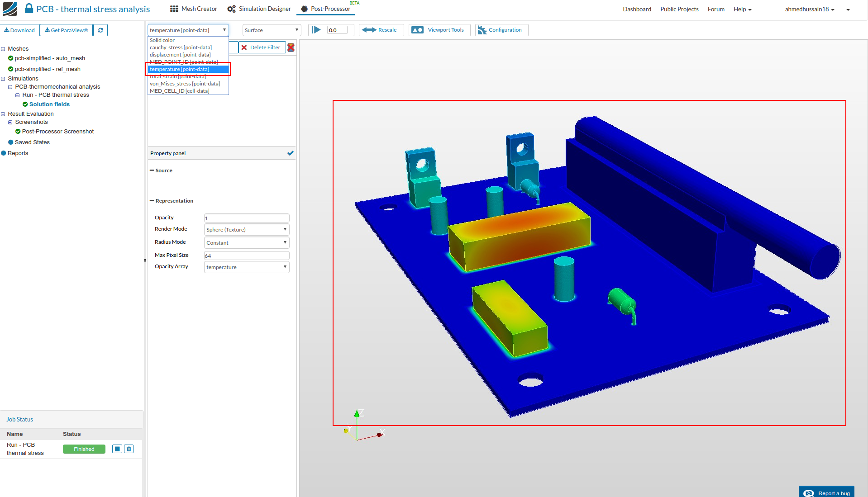Screen dimensions: 868x497
Task: Click the red delete icon beside Delete Filter
Action: 291,47
